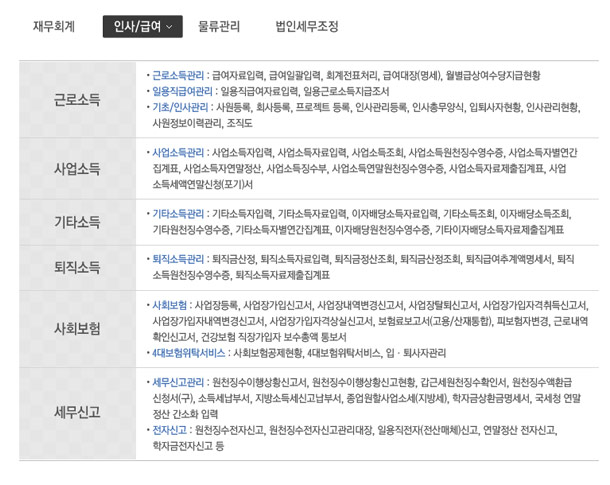Image resolution: width=610 pixels, height=485 pixels.
Task: Open the 기타소득관리 link
Action: pyautogui.click(x=178, y=214)
